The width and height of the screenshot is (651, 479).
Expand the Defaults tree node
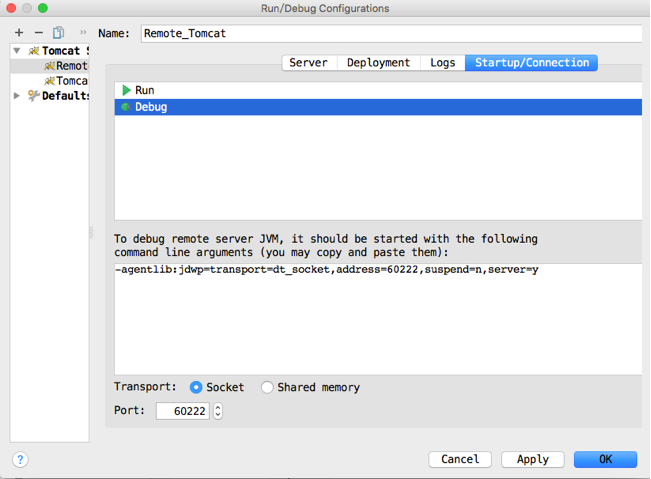[17, 96]
